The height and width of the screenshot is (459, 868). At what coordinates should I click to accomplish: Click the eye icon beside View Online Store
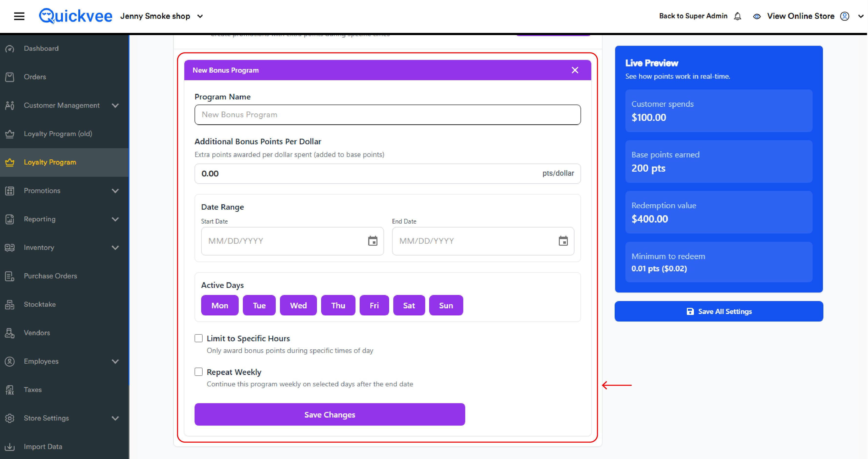(757, 16)
